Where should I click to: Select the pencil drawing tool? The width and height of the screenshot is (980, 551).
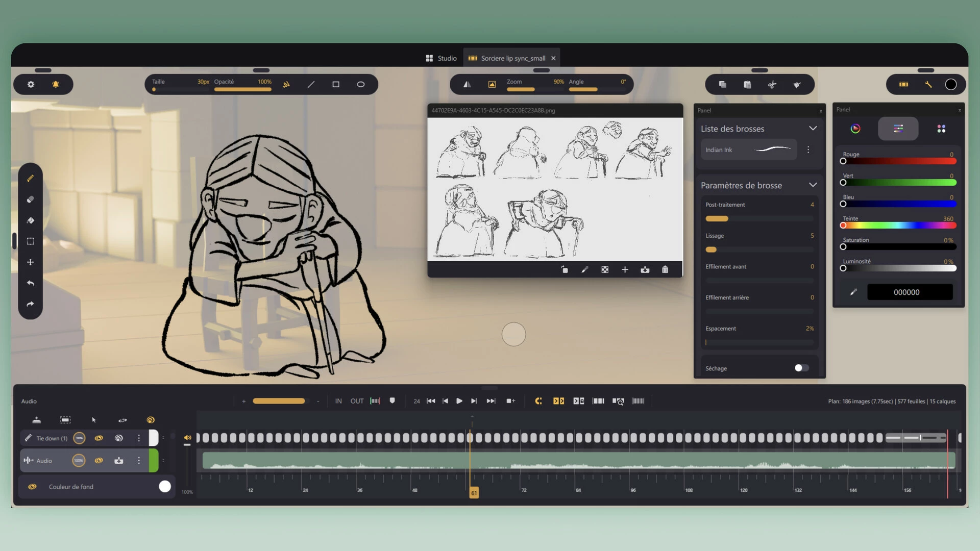[x=31, y=179]
